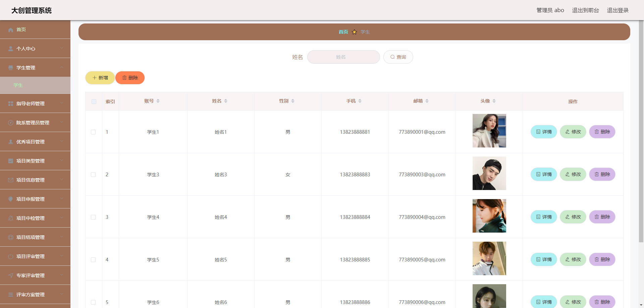The width and height of the screenshot is (644, 308).
Task: Click the orange 删除 batch delete button
Action: click(x=130, y=78)
